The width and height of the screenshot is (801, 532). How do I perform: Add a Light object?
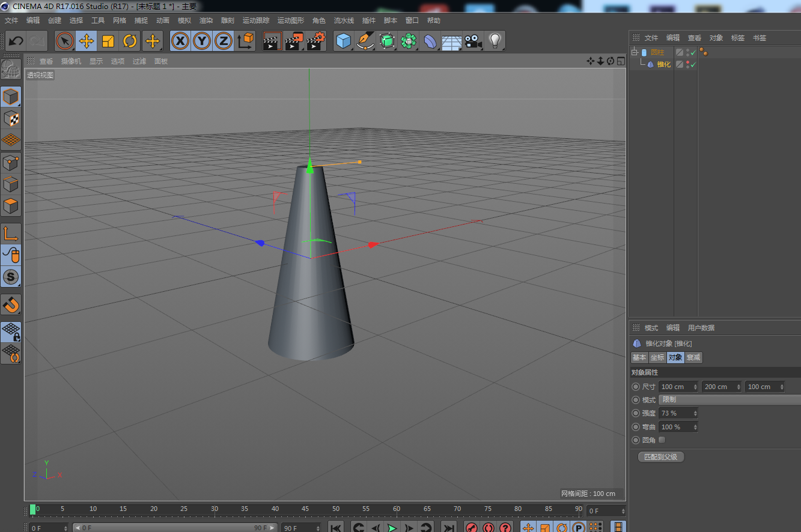495,41
